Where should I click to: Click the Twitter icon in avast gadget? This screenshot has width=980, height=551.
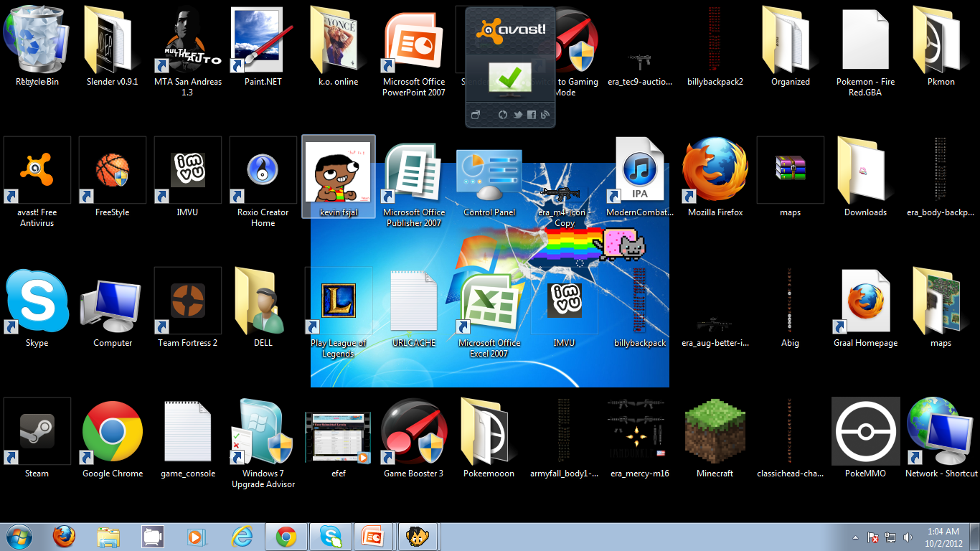click(x=517, y=115)
